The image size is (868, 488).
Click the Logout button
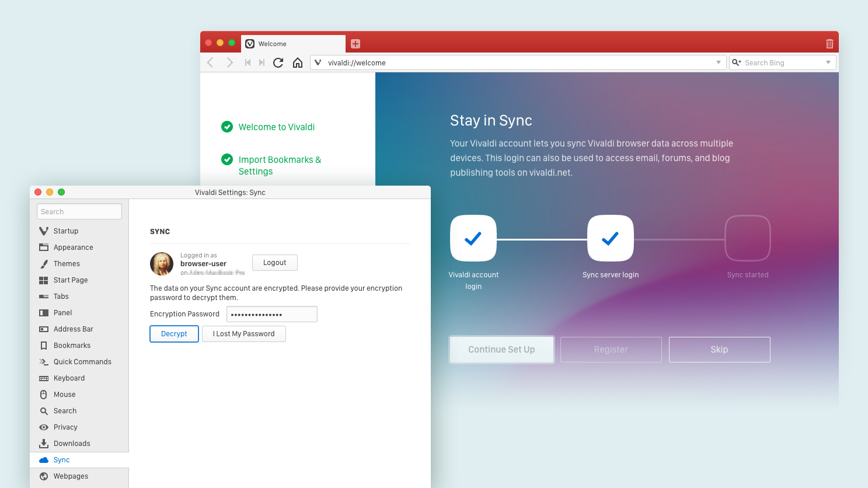pyautogui.click(x=275, y=263)
